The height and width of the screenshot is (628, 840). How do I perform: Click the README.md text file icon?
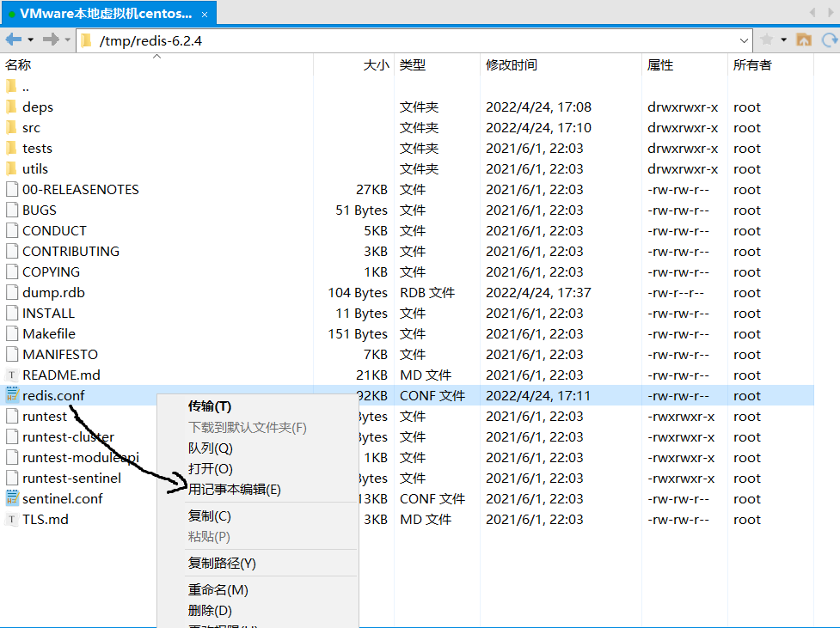12,375
